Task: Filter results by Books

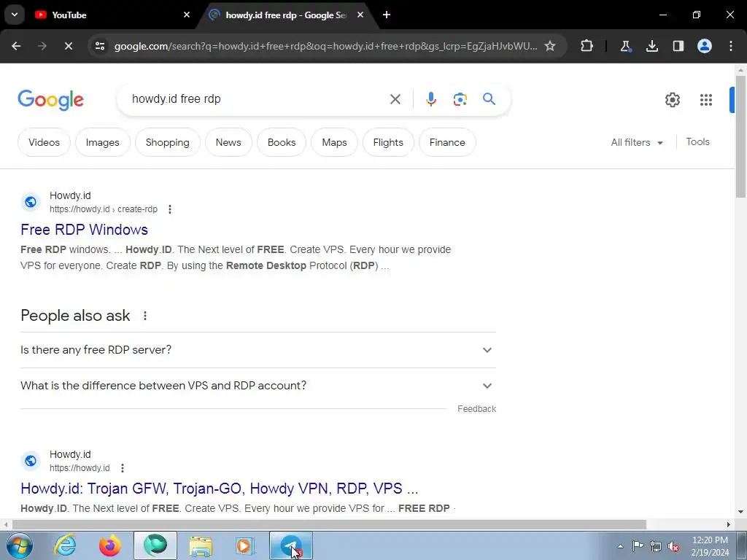Action: (x=282, y=142)
